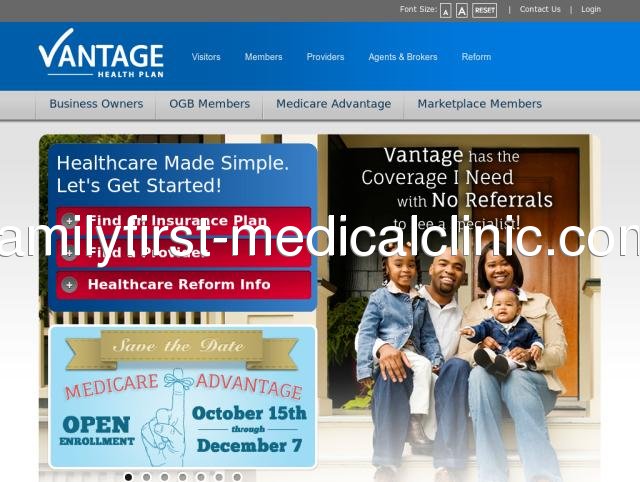The width and height of the screenshot is (640, 482).
Task: Open the Providers navigation item
Action: (x=325, y=57)
